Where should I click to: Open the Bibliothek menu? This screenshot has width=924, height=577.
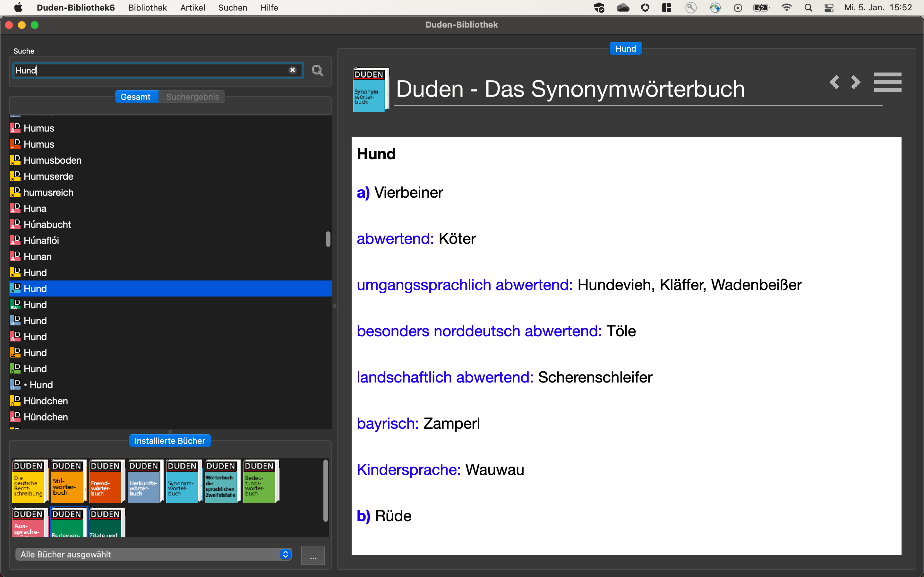[147, 8]
